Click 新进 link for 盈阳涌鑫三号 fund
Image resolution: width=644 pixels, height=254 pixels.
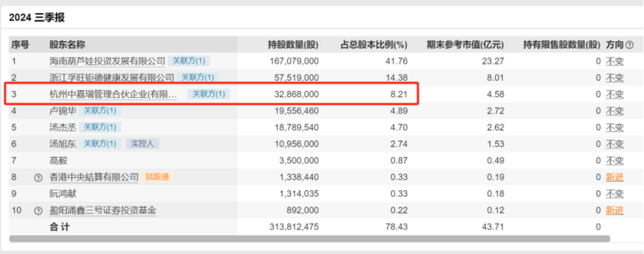(614, 211)
